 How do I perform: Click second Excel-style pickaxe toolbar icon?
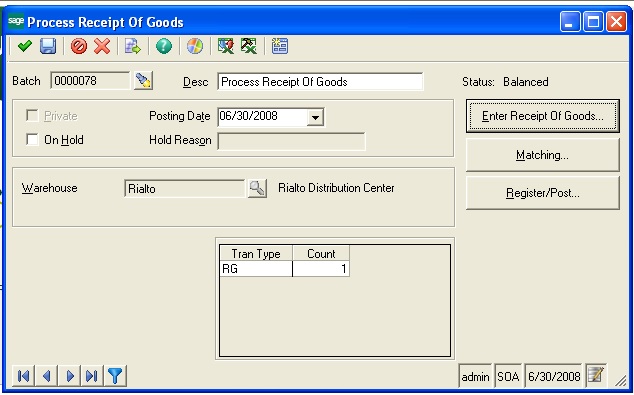pyautogui.click(x=249, y=46)
